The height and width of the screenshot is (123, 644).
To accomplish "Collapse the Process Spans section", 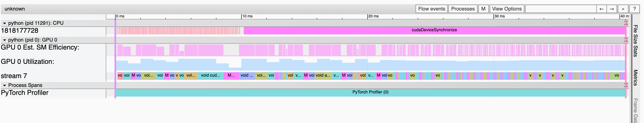I will coord(4,85).
